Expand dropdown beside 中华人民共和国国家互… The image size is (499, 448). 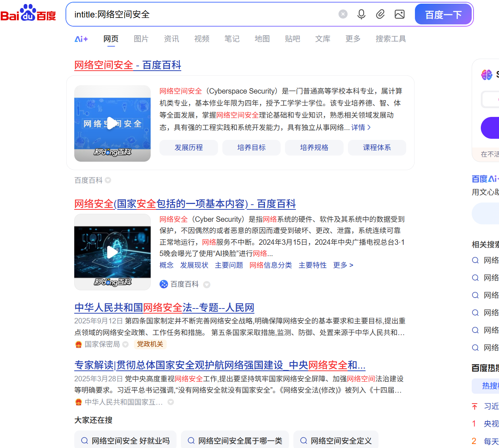coord(171,402)
